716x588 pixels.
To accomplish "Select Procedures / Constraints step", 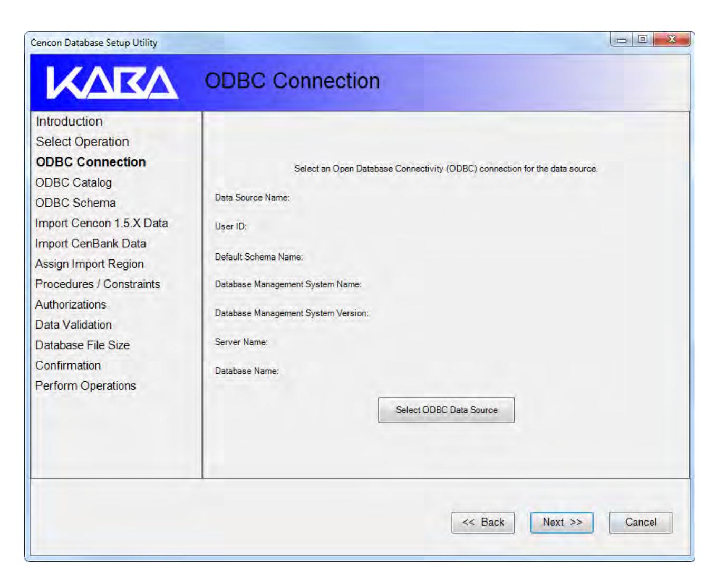I will click(x=98, y=284).
